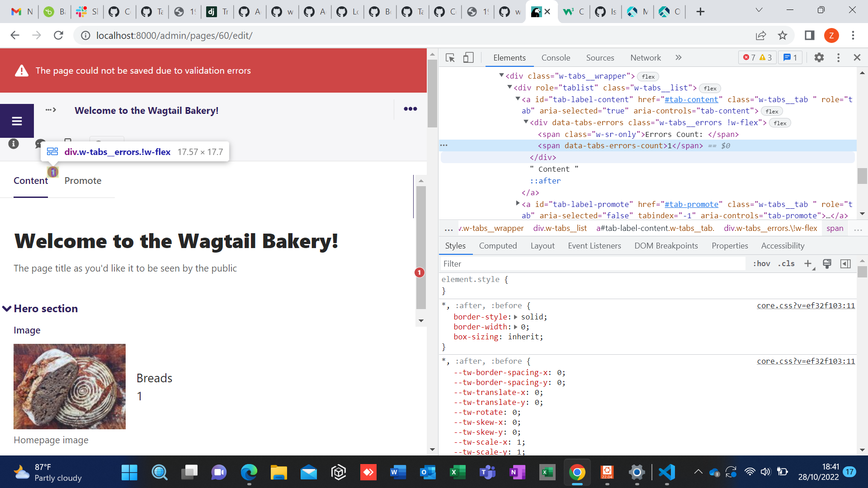Viewport: 868px width, 488px height.
Task: Activate the DevTools inspect element picker
Action: 450,57
